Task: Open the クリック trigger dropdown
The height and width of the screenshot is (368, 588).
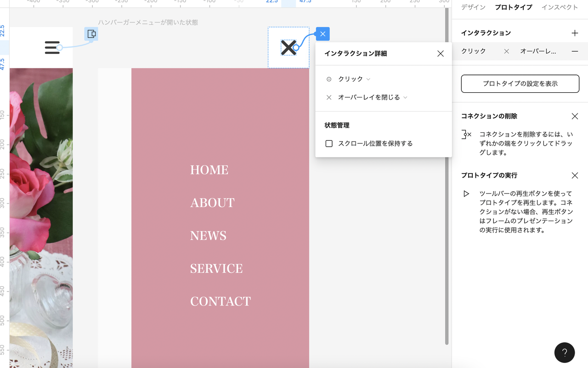Action: [354, 79]
